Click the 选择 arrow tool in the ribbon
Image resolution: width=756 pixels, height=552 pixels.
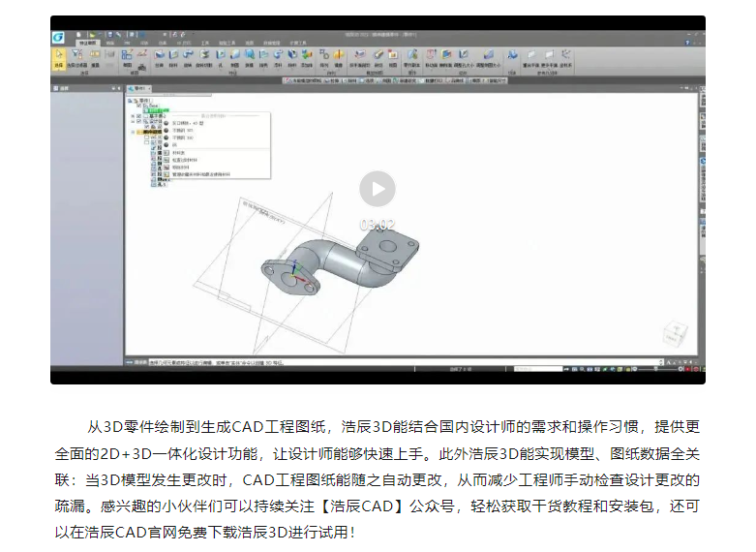[58, 58]
